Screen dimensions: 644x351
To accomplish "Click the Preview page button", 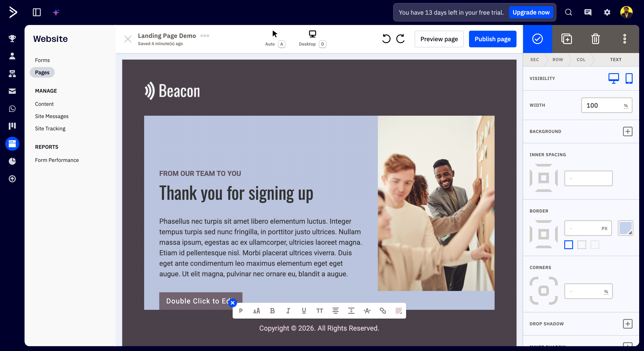I will coord(439,39).
